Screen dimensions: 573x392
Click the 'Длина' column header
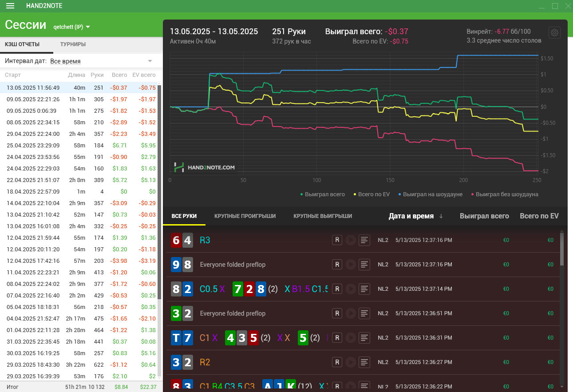pyautogui.click(x=77, y=75)
